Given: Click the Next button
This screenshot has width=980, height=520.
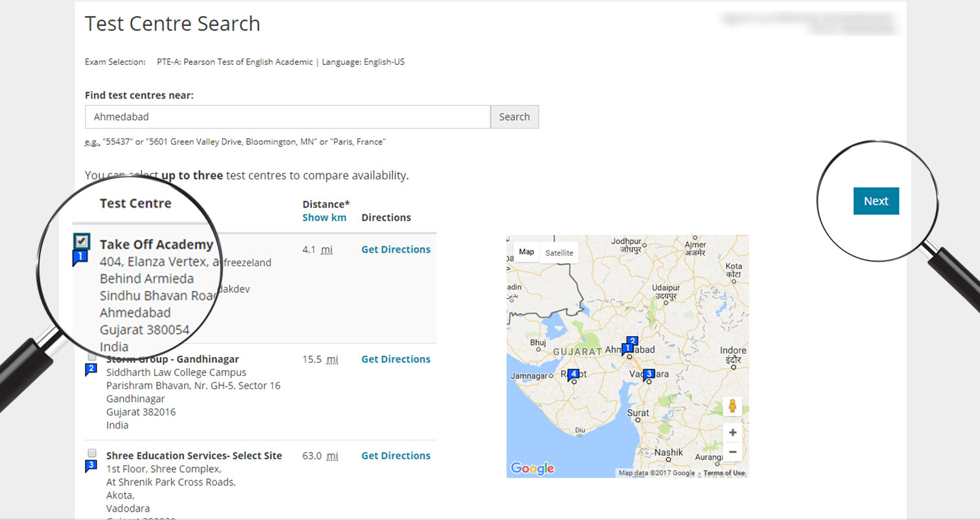Looking at the screenshot, I should click(x=876, y=201).
